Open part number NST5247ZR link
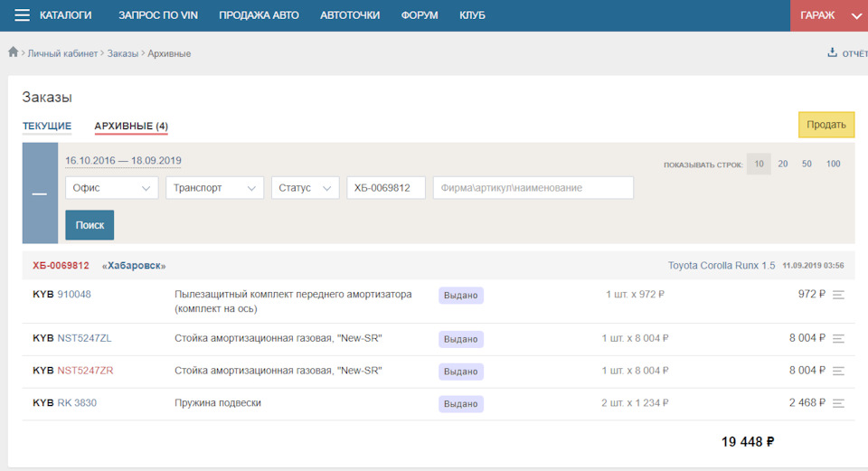868x471 pixels. click(85, 371)
